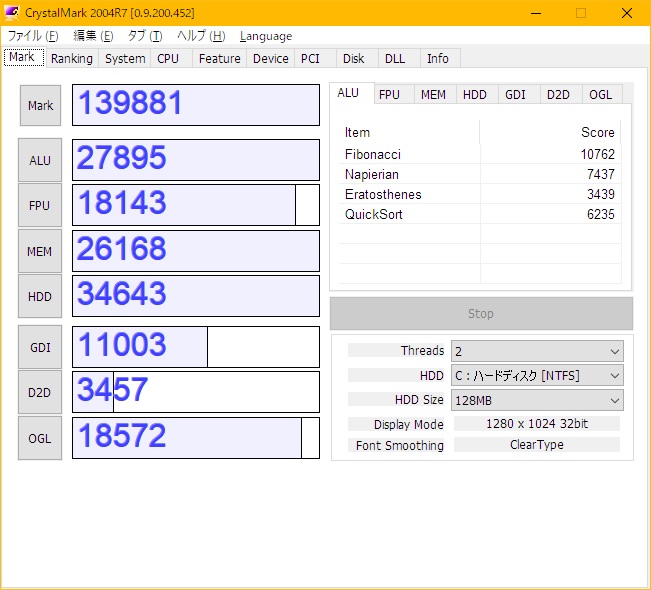The height and width of the screenshot is (590, 651).
Task: Show the FPU results tab
Action: 393,95
